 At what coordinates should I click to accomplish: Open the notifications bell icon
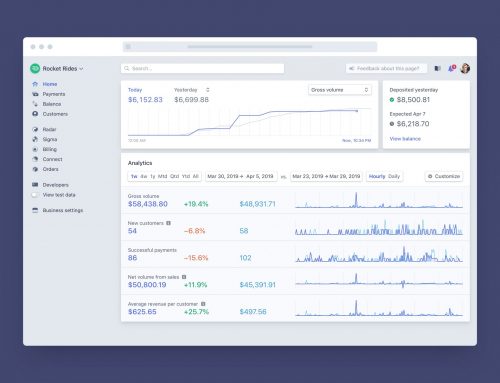point(452,68)
